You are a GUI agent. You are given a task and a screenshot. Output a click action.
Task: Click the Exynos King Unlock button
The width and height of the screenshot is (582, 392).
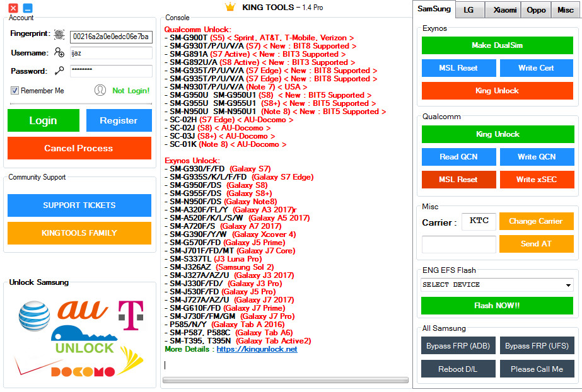click(x=498, y=91)
